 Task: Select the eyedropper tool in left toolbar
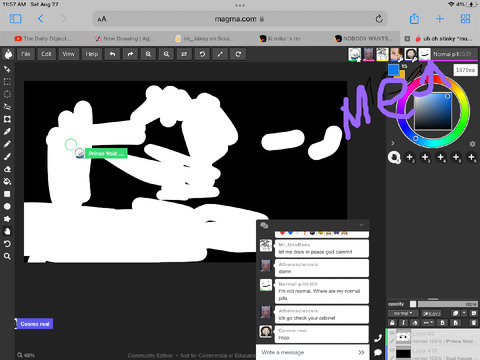click(7, 132)
